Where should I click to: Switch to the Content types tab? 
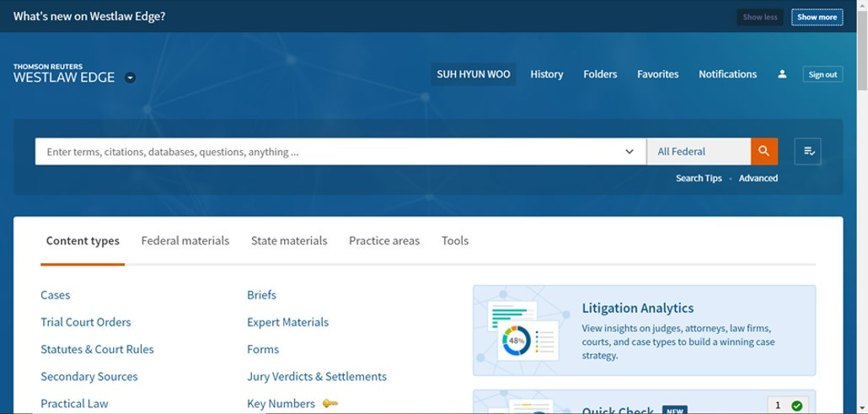83,240
